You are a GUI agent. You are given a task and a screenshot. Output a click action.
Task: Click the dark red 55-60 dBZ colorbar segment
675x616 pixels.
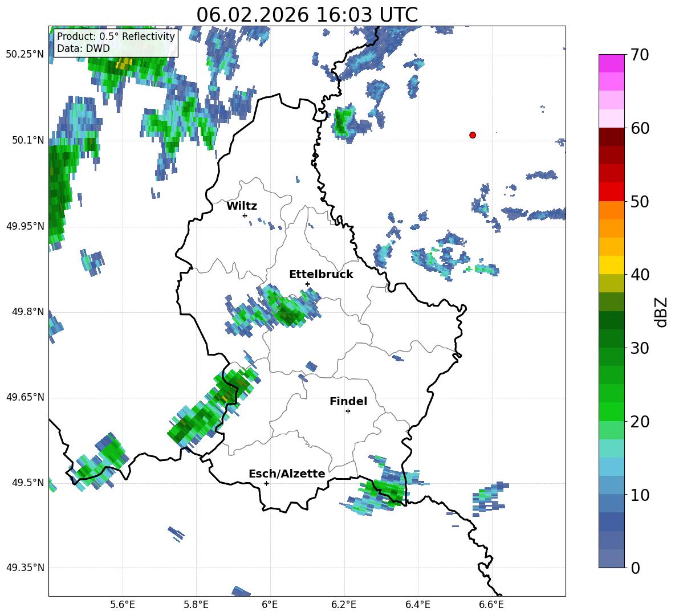tap(611, 146)
